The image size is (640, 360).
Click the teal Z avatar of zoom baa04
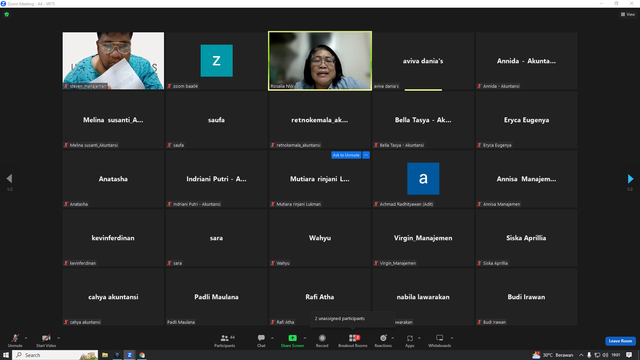point(216,61)
